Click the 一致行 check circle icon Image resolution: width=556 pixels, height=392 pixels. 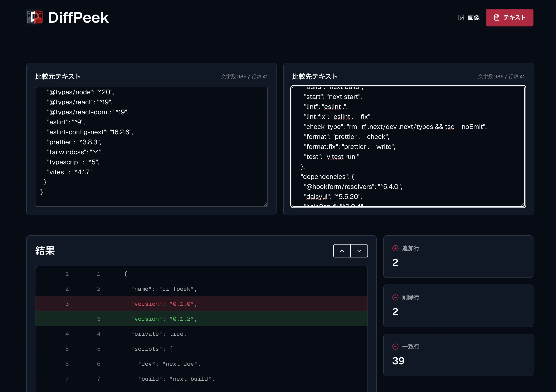[395, 347]
